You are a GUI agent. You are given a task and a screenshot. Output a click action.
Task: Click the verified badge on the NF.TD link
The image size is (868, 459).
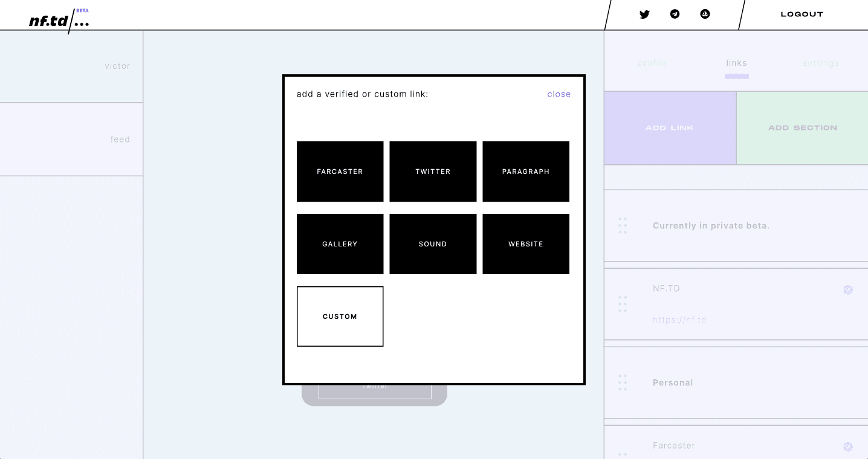click(x=848, y=290)
